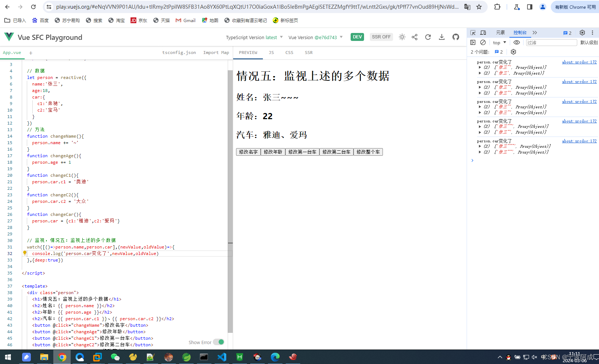Viewport: 599px width, 364px height.
Task: Toggle light/dark theme with the sun icon
Action: [402, 37]
